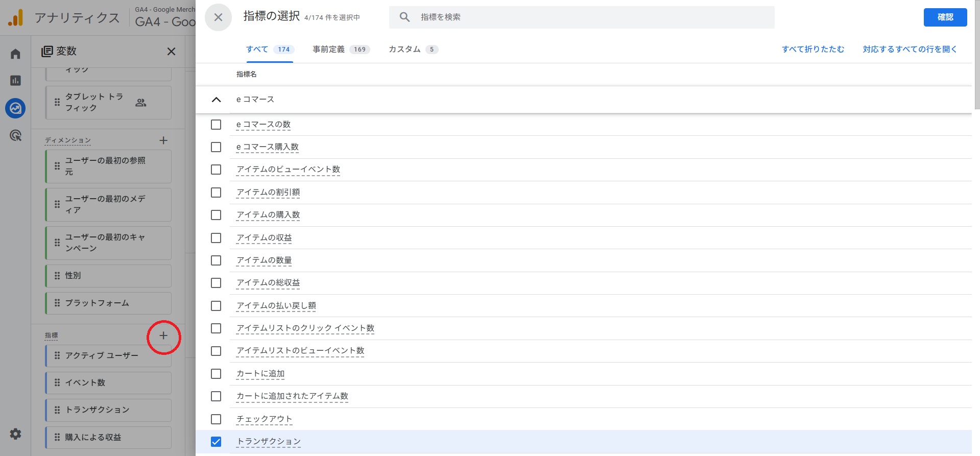This screenshot has width=980, height=456.
Task: Click the GA4 property name selector
Action: 165,17
